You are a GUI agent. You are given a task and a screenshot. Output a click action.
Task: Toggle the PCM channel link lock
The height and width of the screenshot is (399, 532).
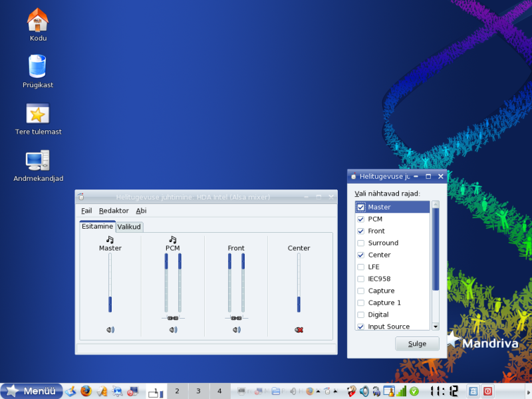click(x=173, y=318)
